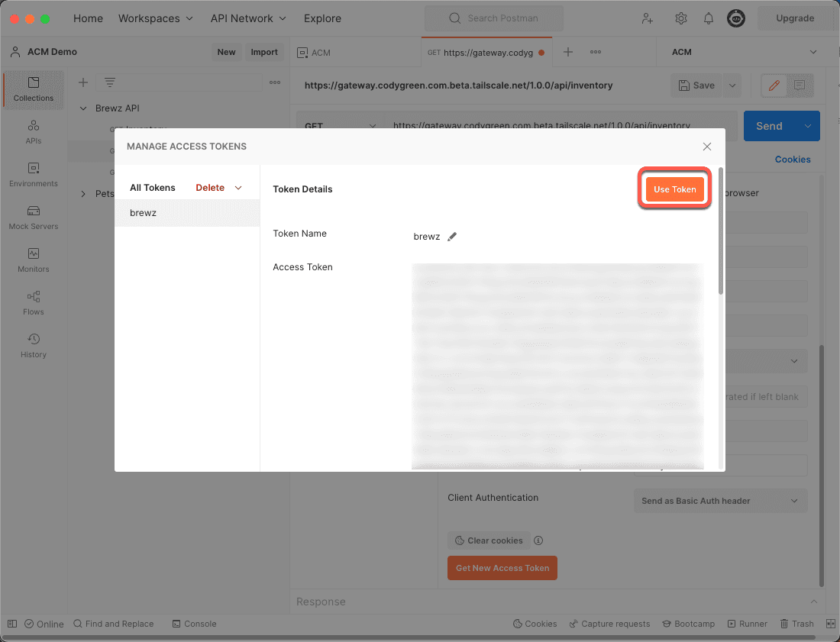The width and height of the screenshot is (840, 642).
Task: Collapse the Brewz API collection
Action: click(83, 108)
